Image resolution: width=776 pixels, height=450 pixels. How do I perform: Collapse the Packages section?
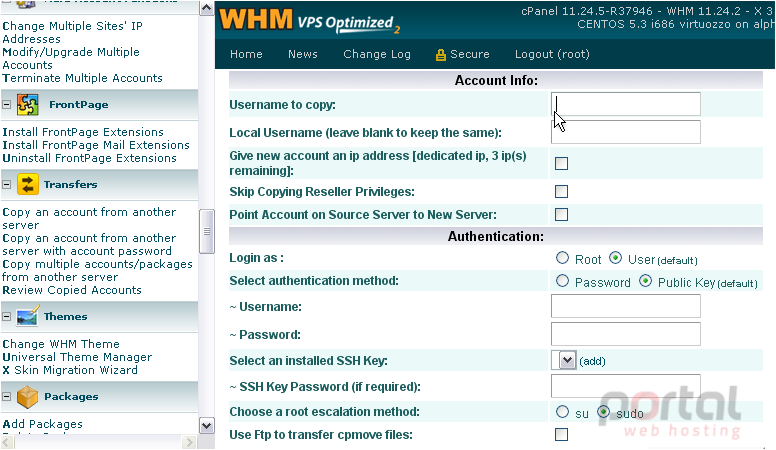[6, 397]
